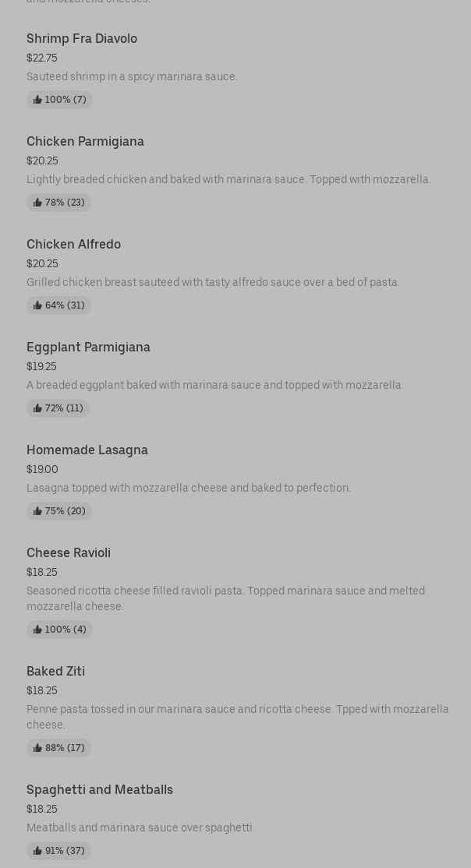Click the $19.25 Eggplant Parmigiana price
471x868 pixels.
tap(41, 366)
